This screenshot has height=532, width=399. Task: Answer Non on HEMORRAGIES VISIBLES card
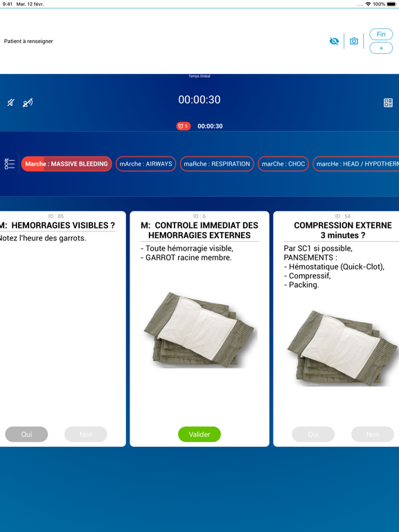[x=86, y=434]
